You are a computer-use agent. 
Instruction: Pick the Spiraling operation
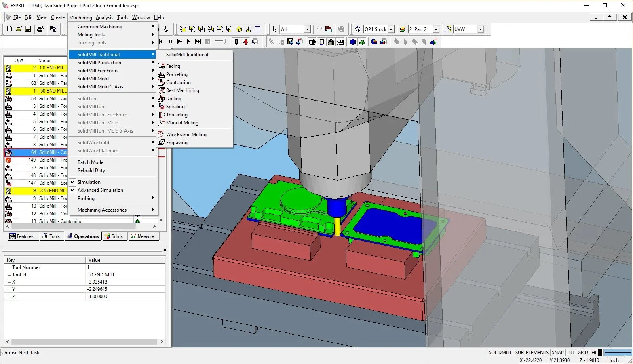(x=195, y=107)
